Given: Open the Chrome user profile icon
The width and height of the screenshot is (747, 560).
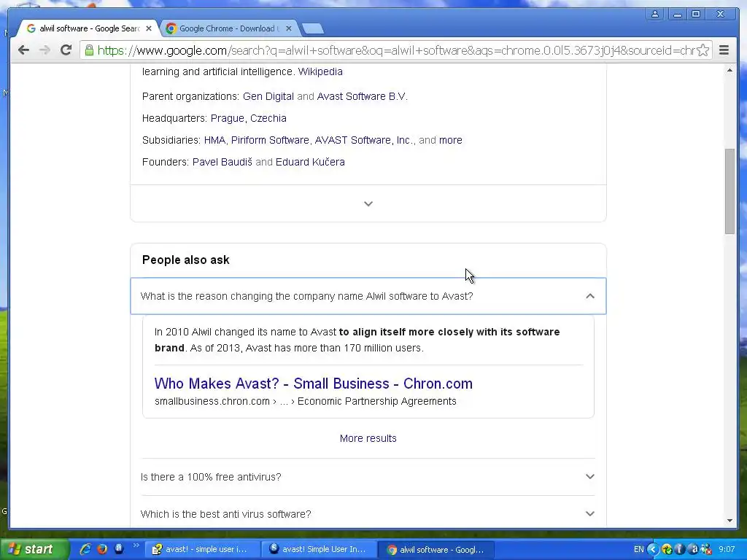Looking at the screenshot, I should [x=655, y=14].
